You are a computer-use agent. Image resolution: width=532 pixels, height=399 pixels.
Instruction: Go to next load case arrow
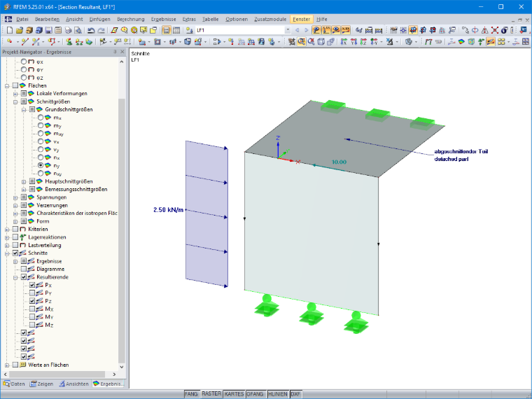(307, 30)
